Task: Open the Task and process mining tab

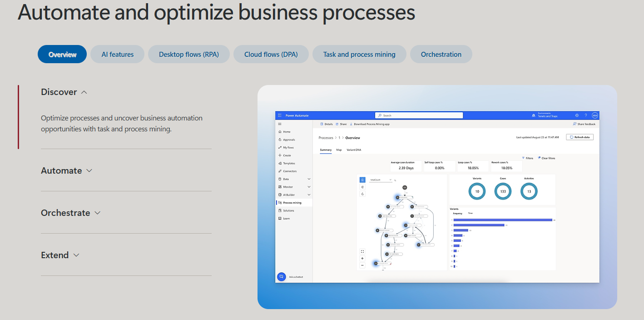Action: pyautogui.click(x=359, y=54)
